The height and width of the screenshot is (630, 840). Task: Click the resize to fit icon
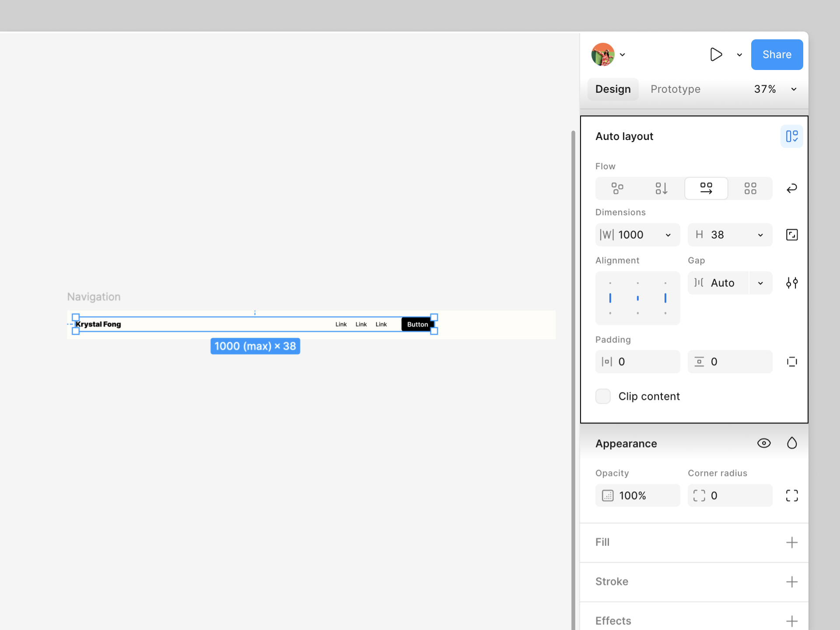click(x=791, y=235)
